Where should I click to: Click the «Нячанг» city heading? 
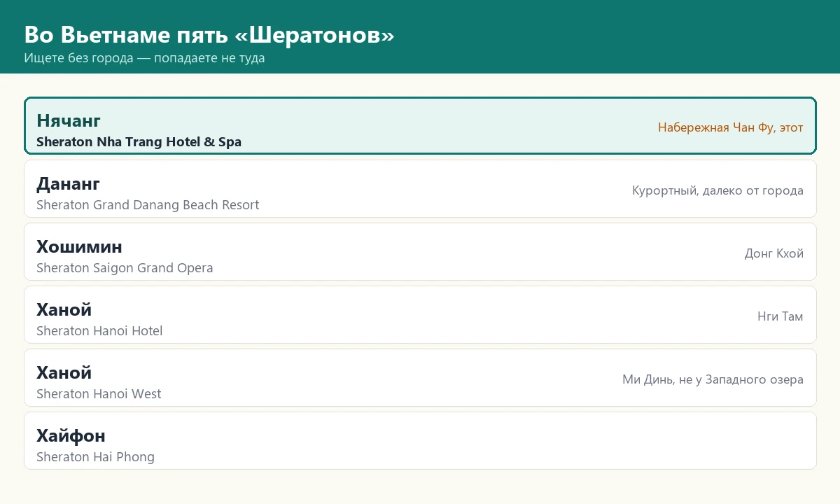pos(69,120)
